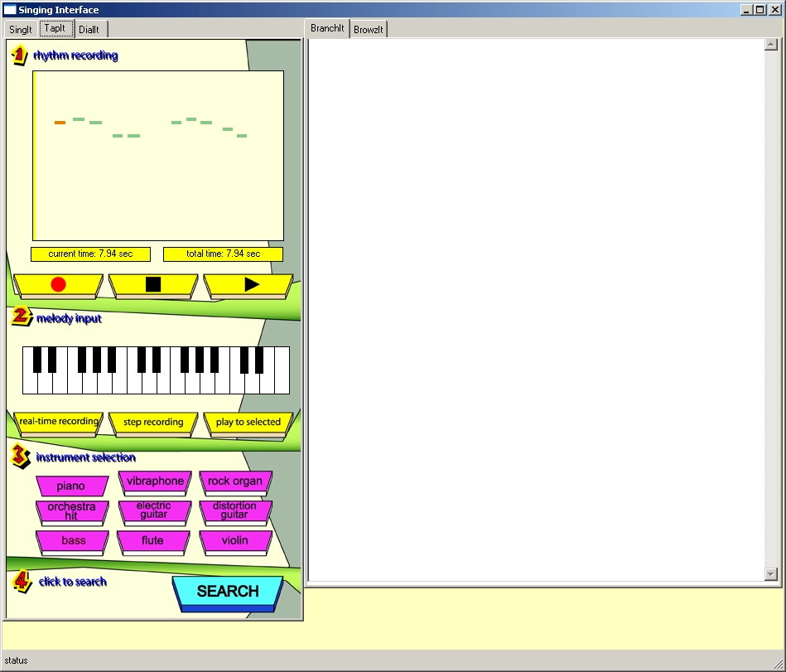Select the rock organ instrument
The image size is (786, 672).
click(235, 481)
